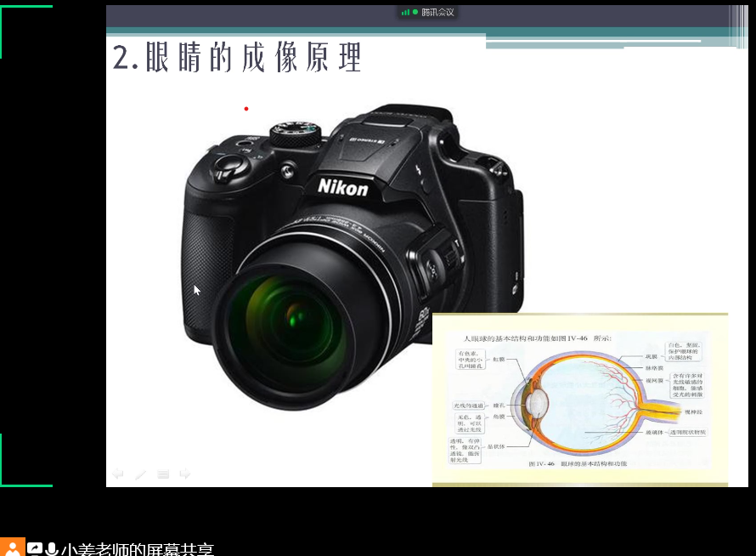Click the figure caption 图 IV-46 below the diagram
The image size is (756, 556).
coord(578,463)
